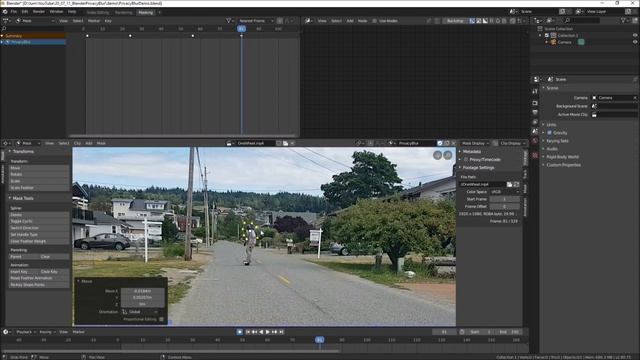Viewport: 640px width, 360px height.
Task: Click the Move X value field
Action: point(143,291)
